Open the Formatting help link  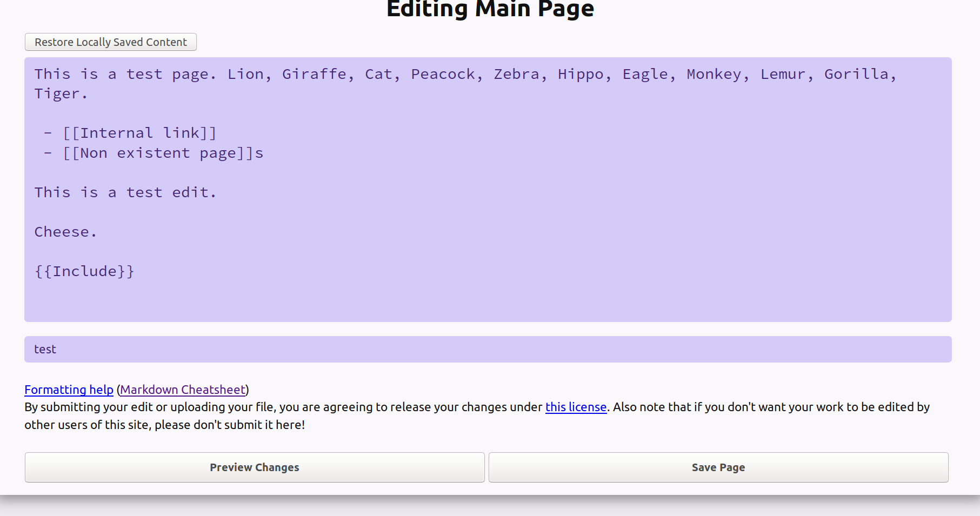pyautogui.click(x=69, y=390)
